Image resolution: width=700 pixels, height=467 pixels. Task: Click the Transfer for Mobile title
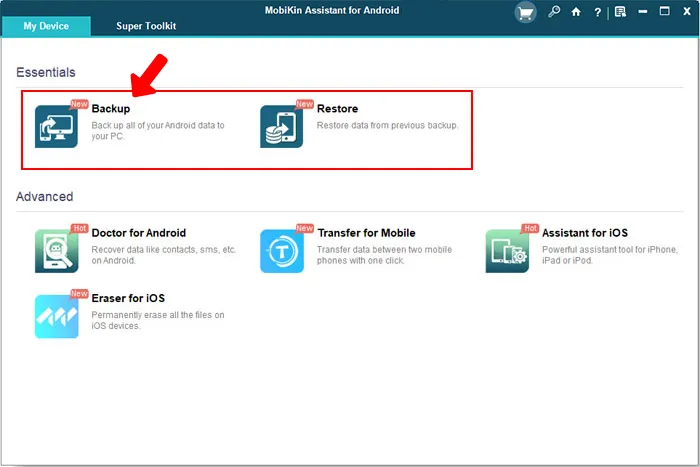(x=367, y=233)
